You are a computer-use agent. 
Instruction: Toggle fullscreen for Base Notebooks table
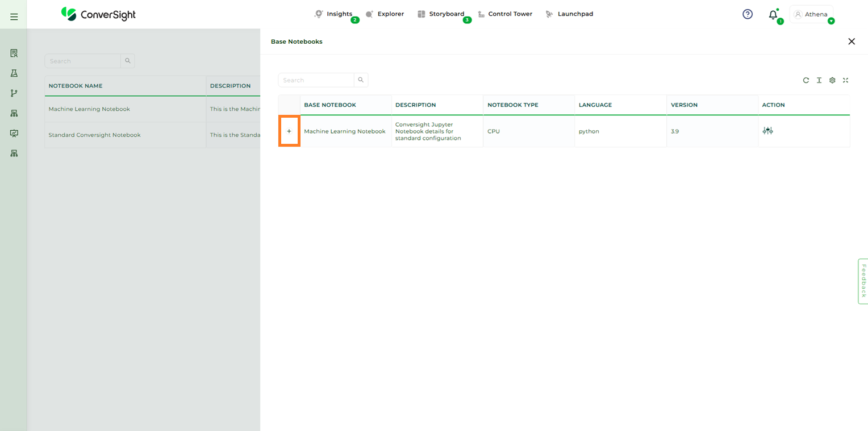tap(845, 80)
